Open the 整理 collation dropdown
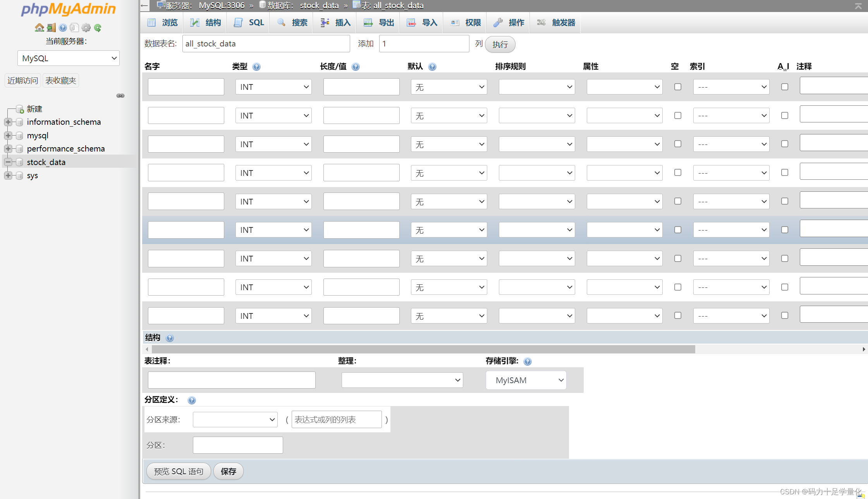Image resolution: width=868 pixels, height=499 pixels. [x=402, y=380]
